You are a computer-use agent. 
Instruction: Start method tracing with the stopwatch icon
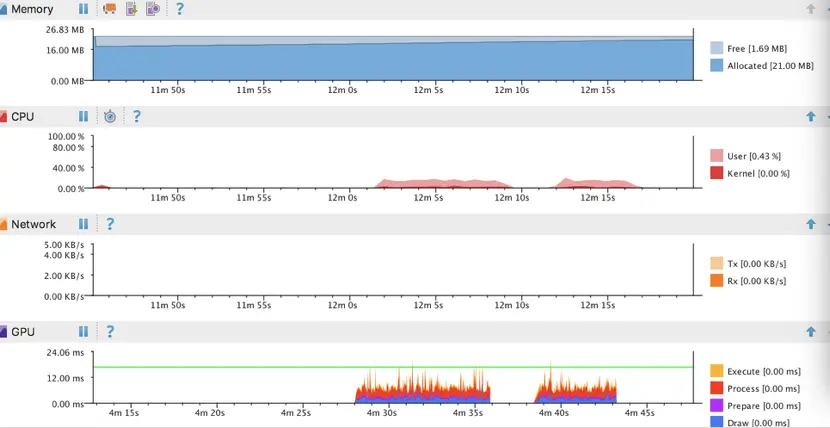(110, 116)
